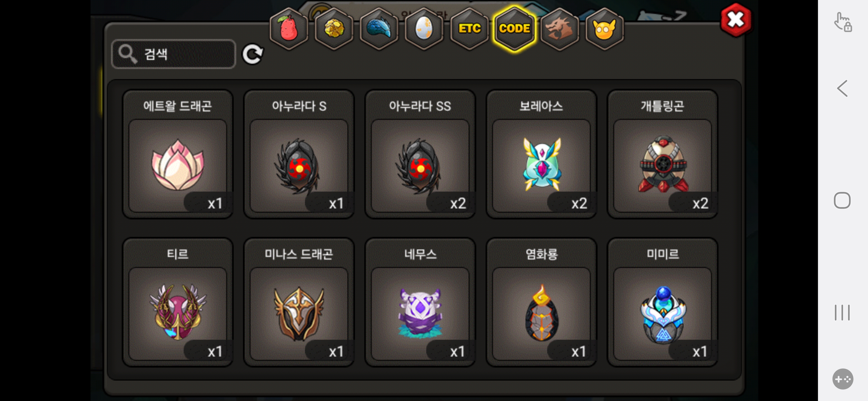The image size is (868, 401).
Task: Open the fruit food category tab
Action: click(x=288, y=28)
